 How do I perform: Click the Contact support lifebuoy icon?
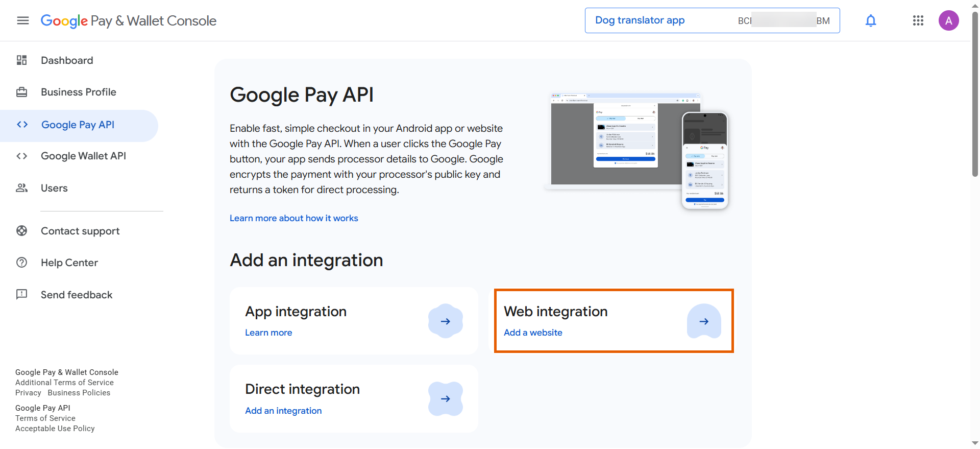click(21, 231)
